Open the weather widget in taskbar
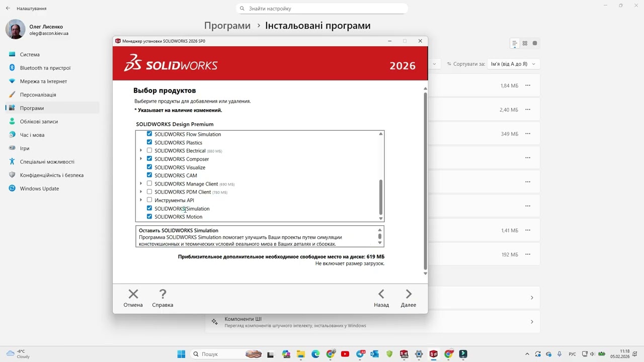The image size is (644, 362). pos(18,354)
